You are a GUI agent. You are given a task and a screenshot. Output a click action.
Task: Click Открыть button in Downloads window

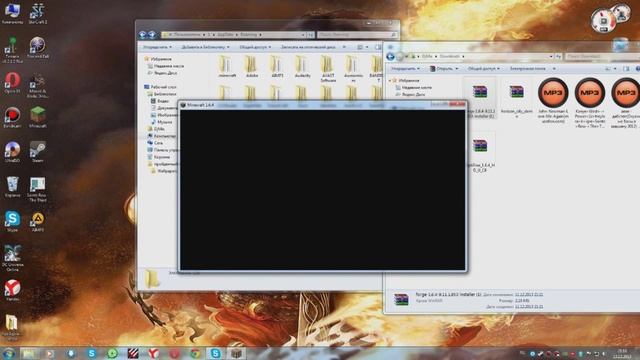[x=444, y=69]
